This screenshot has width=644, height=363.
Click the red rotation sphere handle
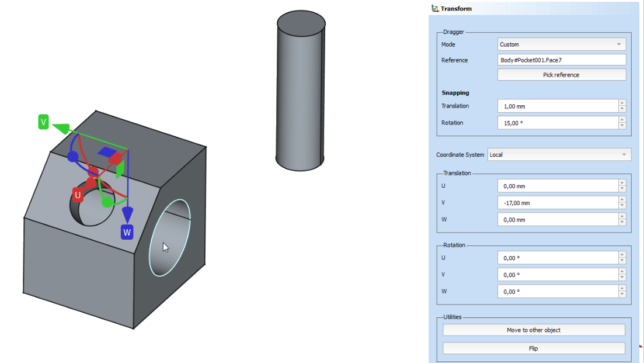[93, 172]
